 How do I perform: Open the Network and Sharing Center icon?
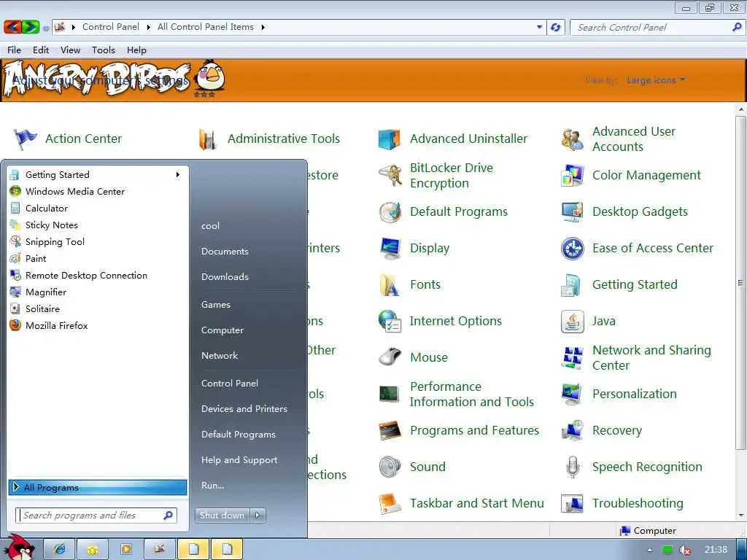click(x=572, y=357)
